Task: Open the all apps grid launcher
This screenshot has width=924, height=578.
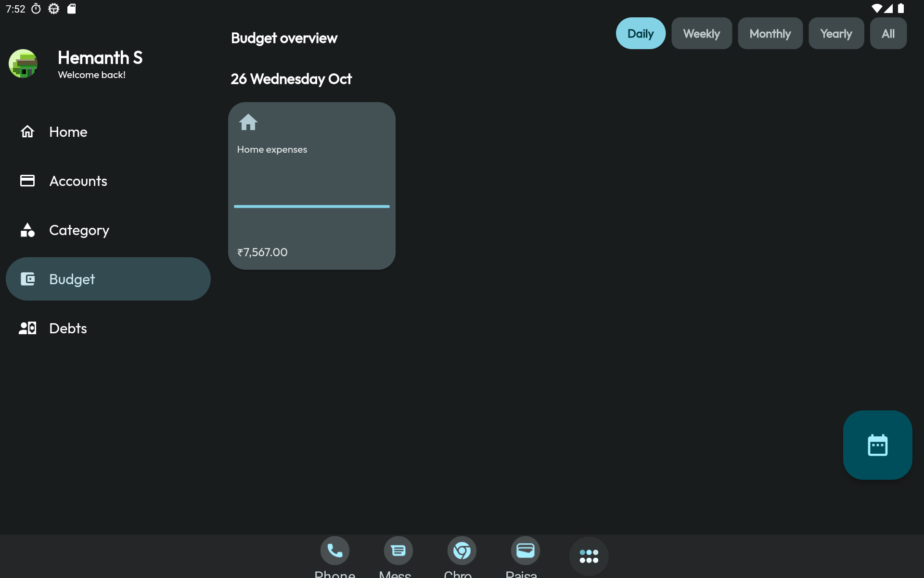Action: (589, 556)
